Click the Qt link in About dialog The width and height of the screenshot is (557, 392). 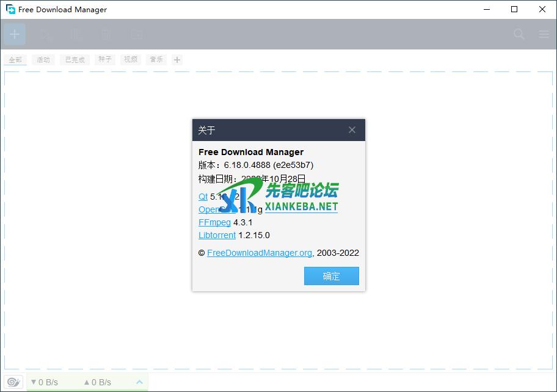(x=203, y=197)
